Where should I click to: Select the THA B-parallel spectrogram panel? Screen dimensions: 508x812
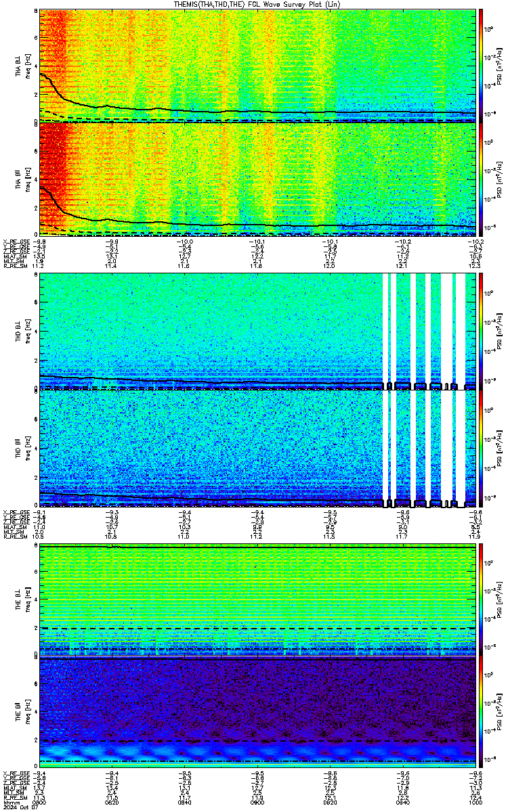[257, 179]
